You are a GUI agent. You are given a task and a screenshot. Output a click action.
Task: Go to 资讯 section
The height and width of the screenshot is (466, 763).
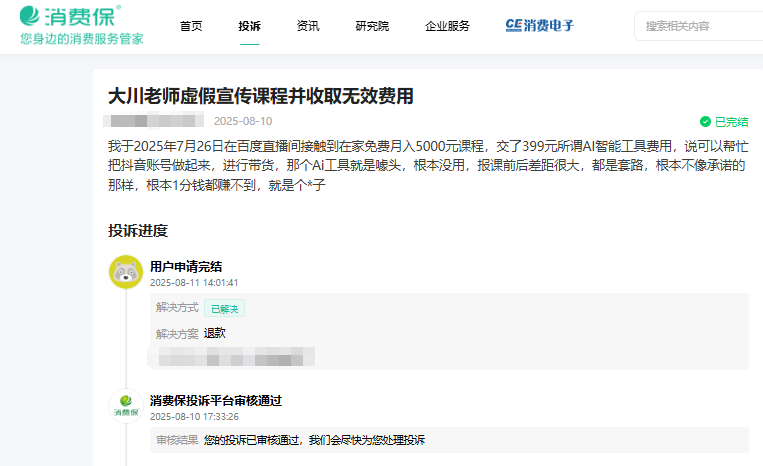click(x=308, y=26)
